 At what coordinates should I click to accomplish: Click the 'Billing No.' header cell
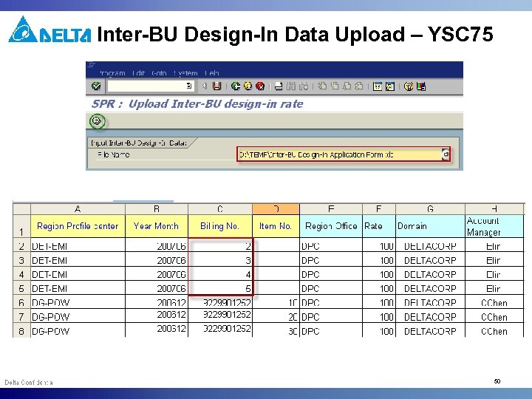(x=220, y=226)
